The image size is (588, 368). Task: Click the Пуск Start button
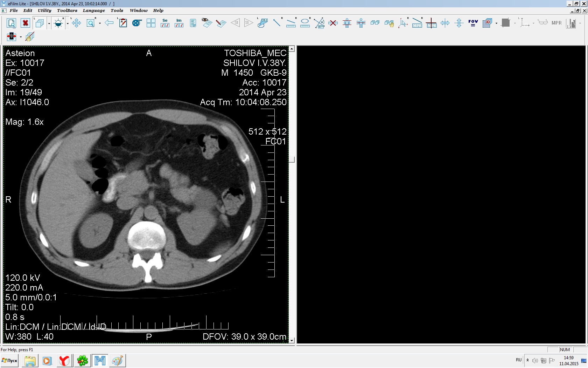pyautogui.click(x=10, y=361)
